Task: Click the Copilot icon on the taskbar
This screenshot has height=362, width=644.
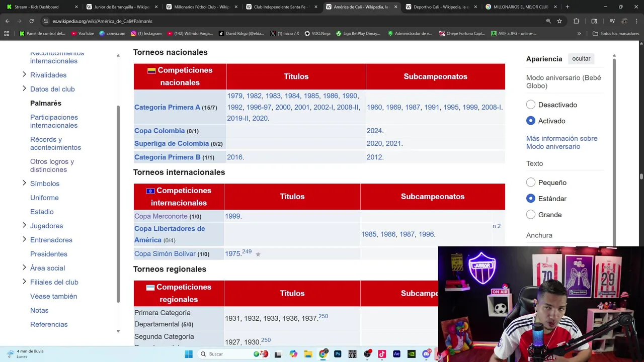Action: [x=293, y=354]
